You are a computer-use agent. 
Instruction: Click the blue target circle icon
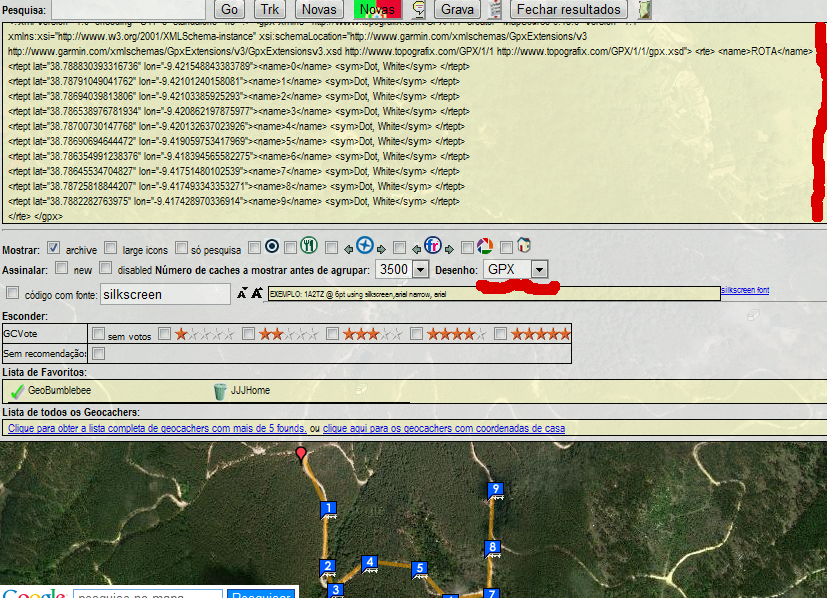[272, 246]
